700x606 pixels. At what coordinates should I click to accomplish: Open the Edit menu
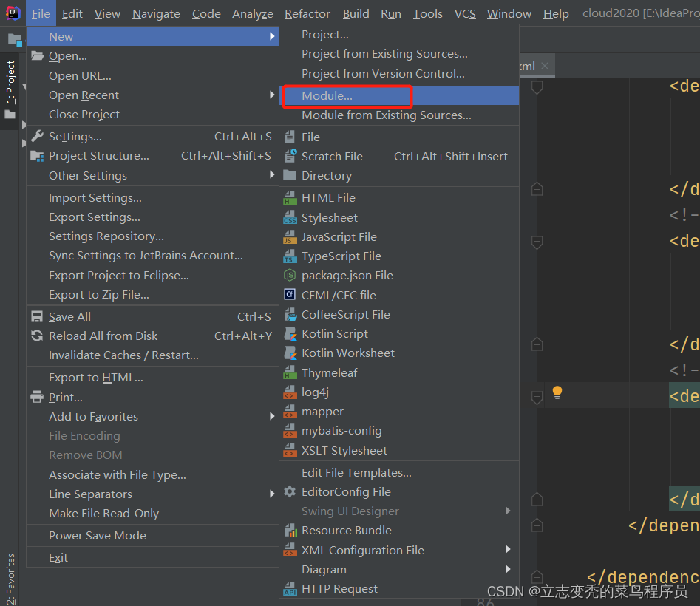click(x=72, y=14)
